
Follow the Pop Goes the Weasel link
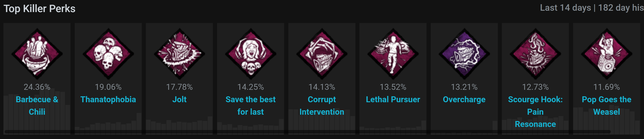[607, 105]
